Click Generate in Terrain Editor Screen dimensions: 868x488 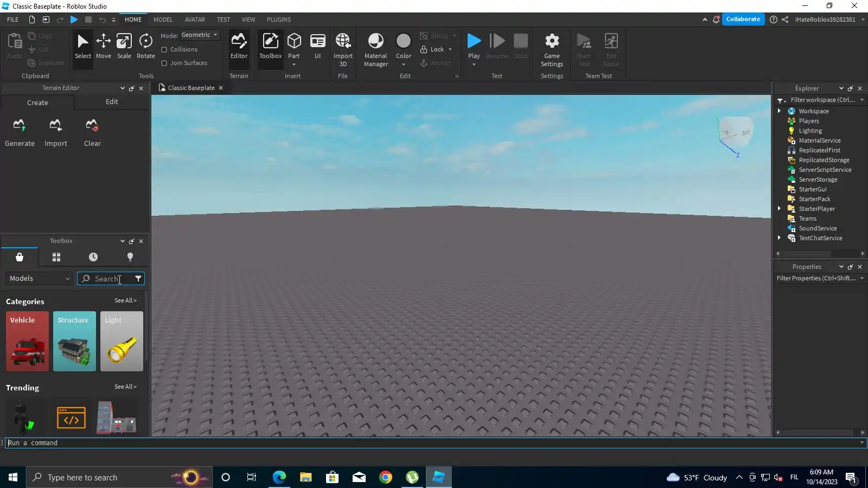(x=20, y=133)
